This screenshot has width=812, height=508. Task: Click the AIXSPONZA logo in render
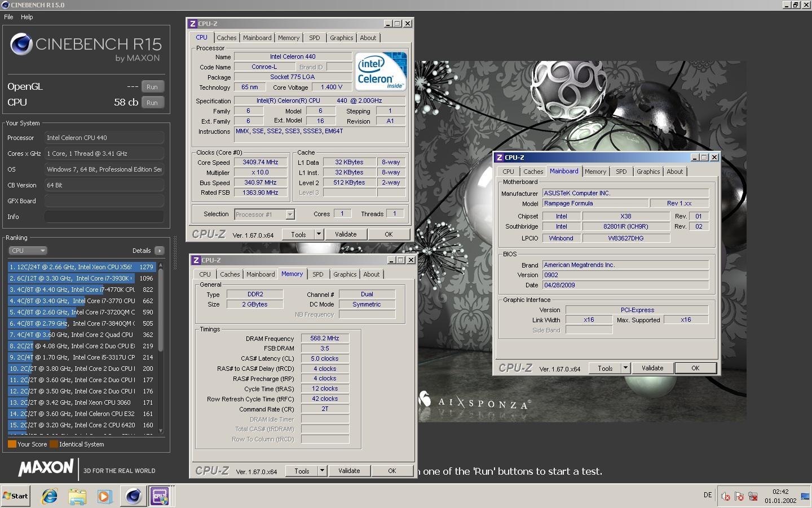[x=475, y=401]
